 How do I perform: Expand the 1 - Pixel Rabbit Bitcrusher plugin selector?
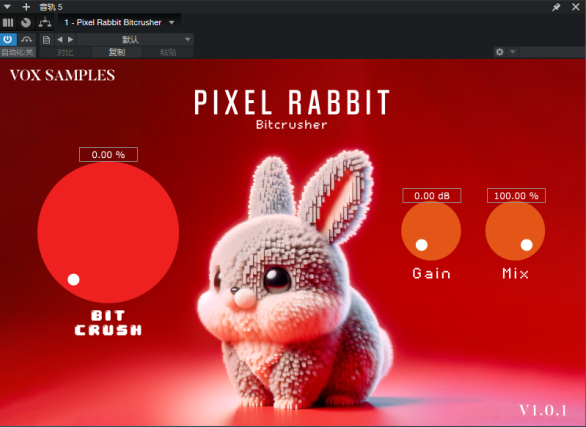[x=119, y=22]
